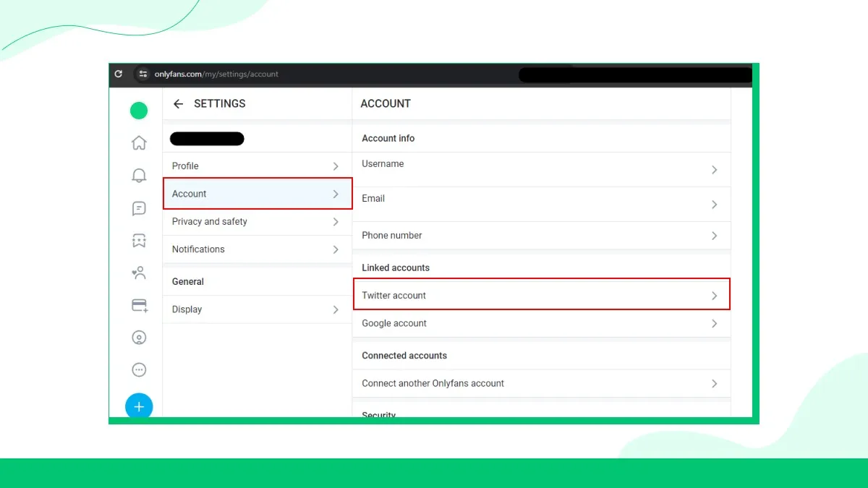Click the back arrow next to SETTINGS
Screen dimensions: 868x488
tap(178, 103)
